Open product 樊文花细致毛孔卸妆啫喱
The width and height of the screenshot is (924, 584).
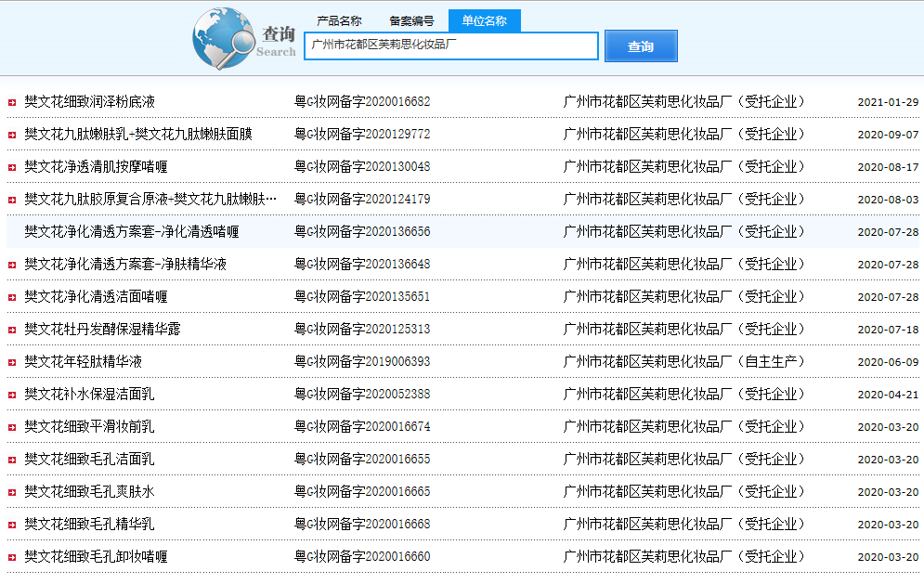(x=96, y=556)
